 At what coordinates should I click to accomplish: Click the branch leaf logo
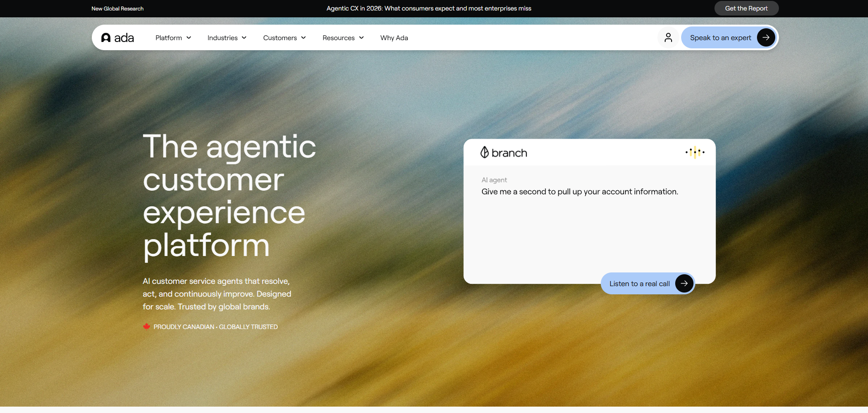(x=485, y=152)
